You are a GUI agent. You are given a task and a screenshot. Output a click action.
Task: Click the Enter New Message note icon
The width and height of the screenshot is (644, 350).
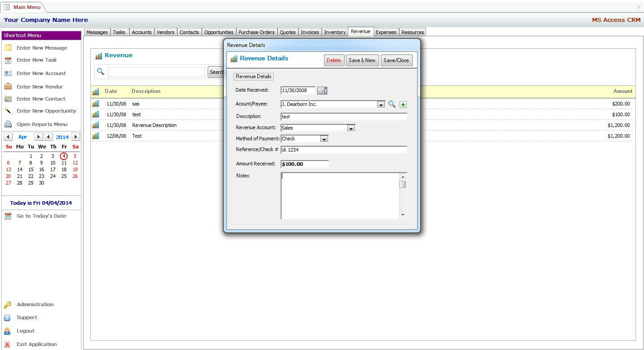[8, 48]
